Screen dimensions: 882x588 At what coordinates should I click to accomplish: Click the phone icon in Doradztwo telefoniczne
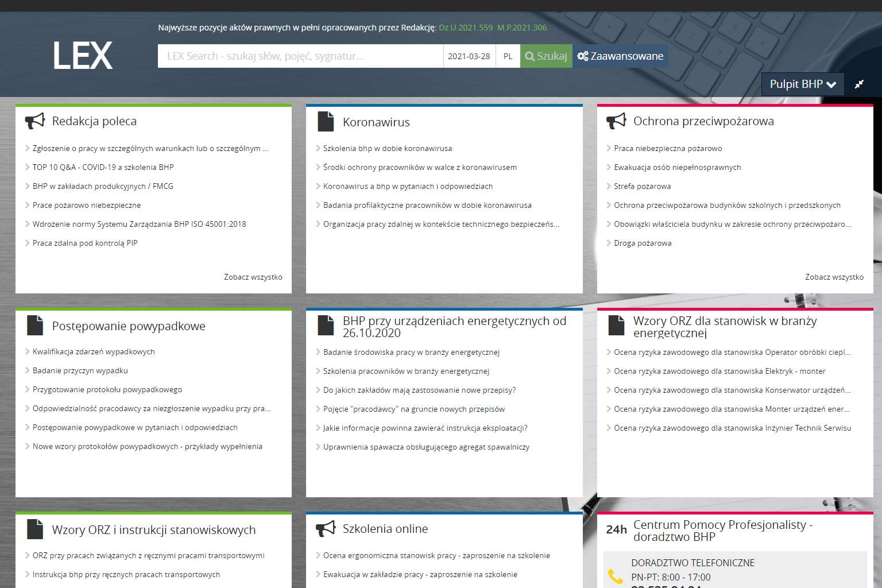[x=615, y=576]
